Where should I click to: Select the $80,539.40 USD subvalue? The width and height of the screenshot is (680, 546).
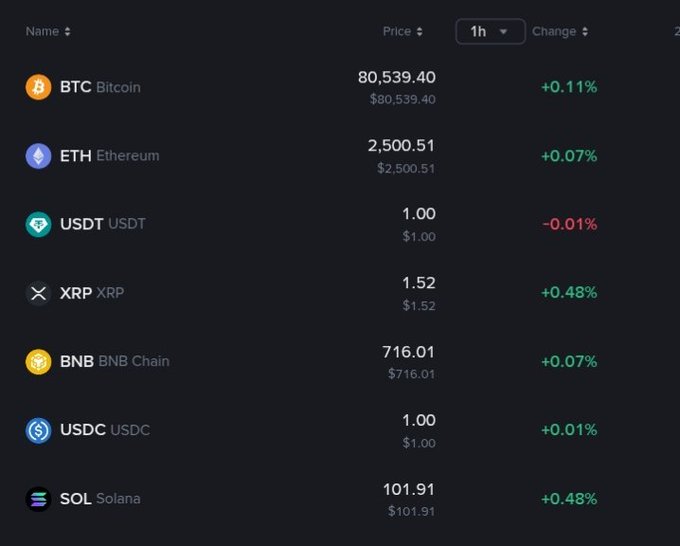coord(402,99)
